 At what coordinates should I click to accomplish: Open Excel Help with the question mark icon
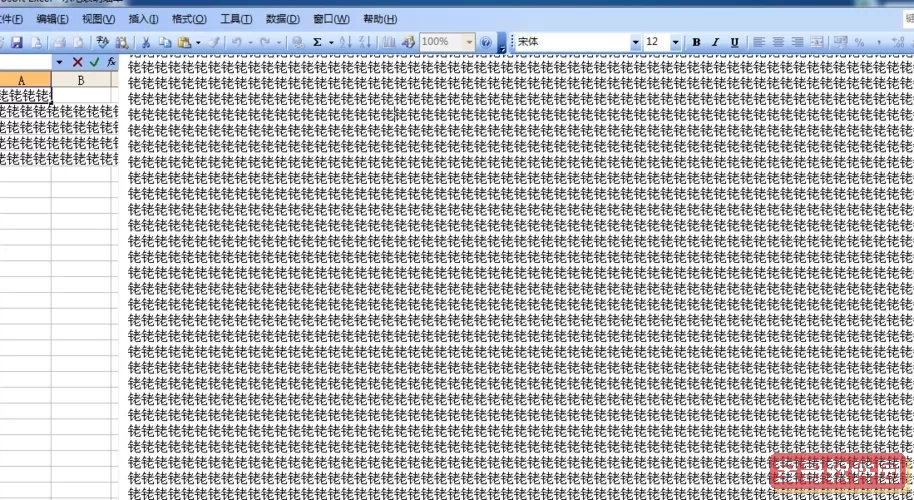tap(486, 42)
